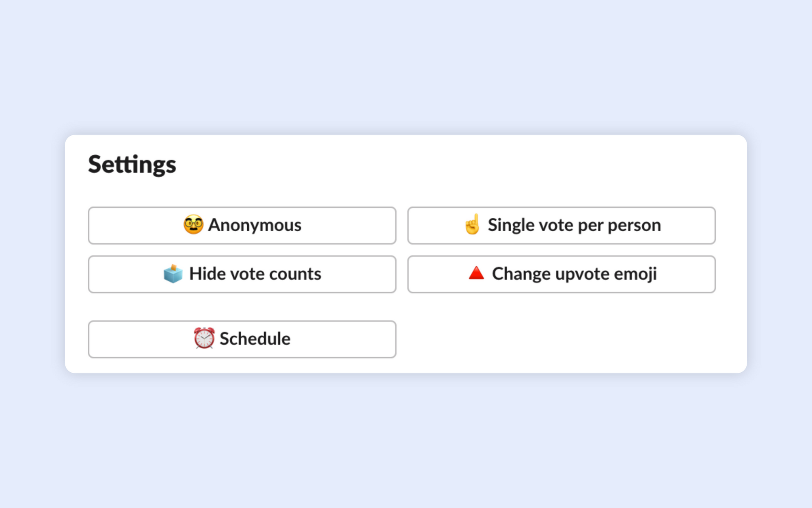Click the index finger pointing up emoji
812x508 pixels.
473,224
